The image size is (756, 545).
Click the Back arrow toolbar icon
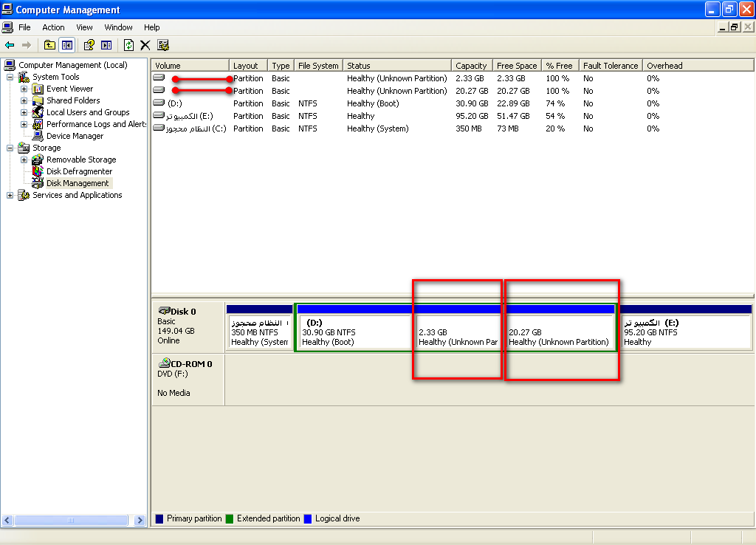pyautogui.click(x=10, y=45)
